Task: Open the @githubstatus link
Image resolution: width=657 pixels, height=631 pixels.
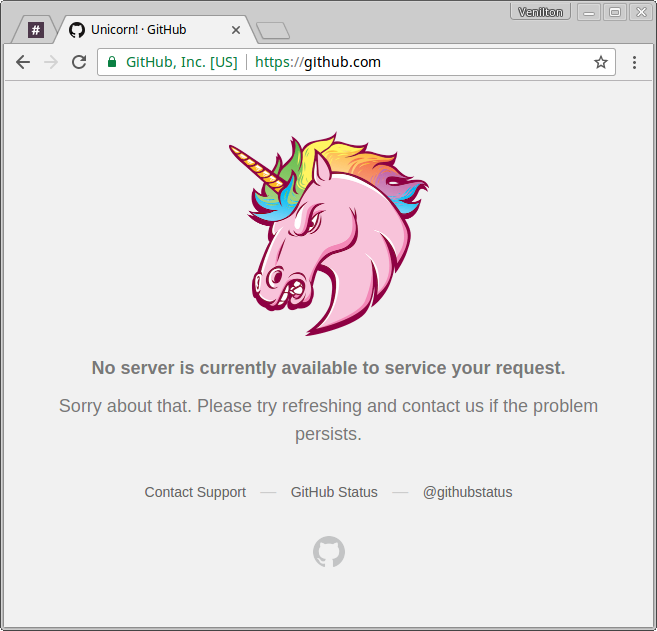Action: coord(467,492)
